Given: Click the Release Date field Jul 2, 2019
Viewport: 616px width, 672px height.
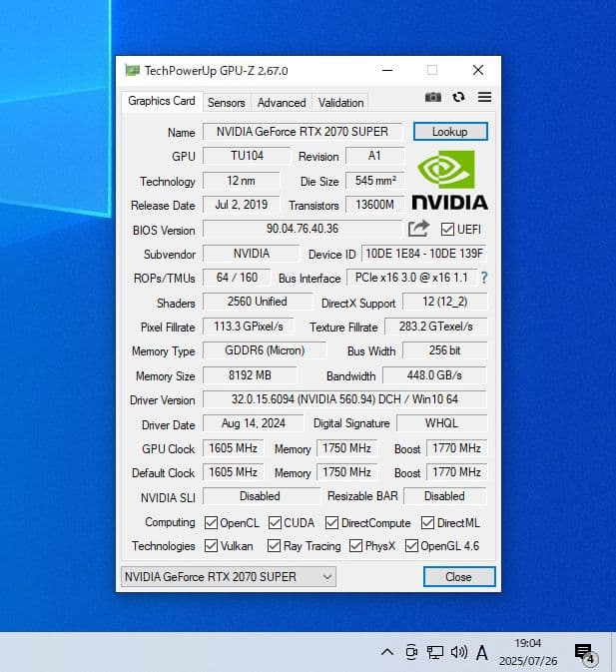Looking at the screenshot, I should pyautogui.click(x=242, y=205).
